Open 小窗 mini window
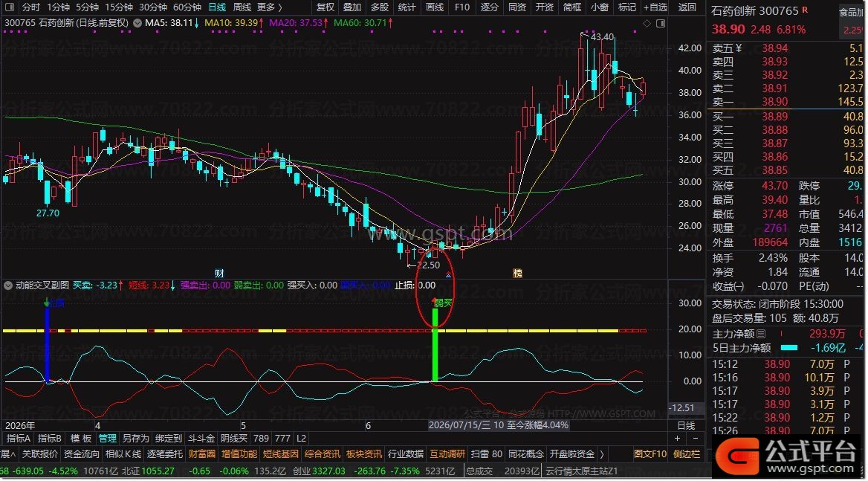Viewport: 868px width, 481px height. [x=600, y=7]
